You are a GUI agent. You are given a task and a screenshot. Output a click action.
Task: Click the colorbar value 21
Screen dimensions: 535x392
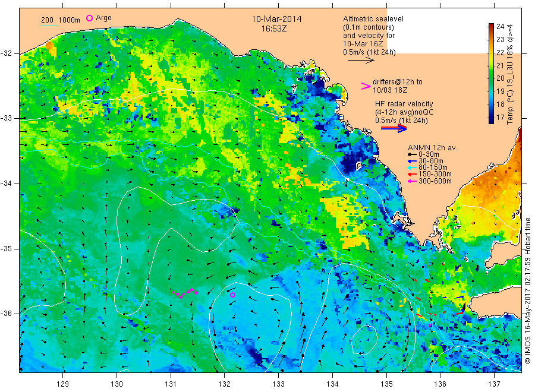coord(500,65)
